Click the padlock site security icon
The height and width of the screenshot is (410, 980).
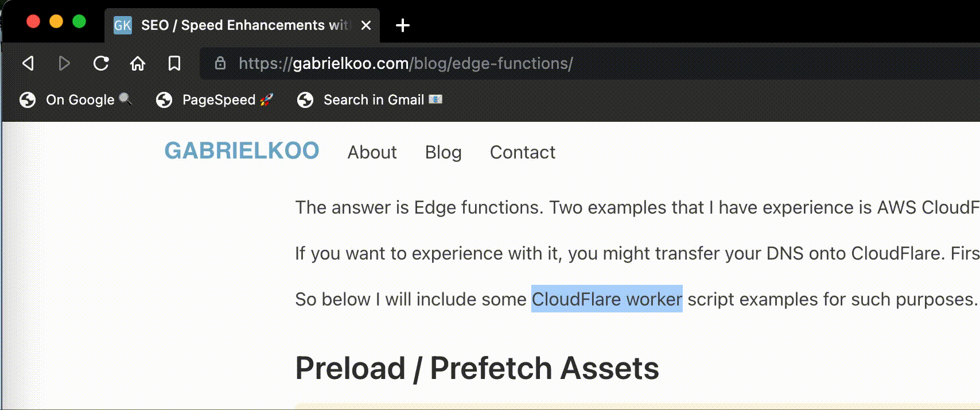point(220,63)
